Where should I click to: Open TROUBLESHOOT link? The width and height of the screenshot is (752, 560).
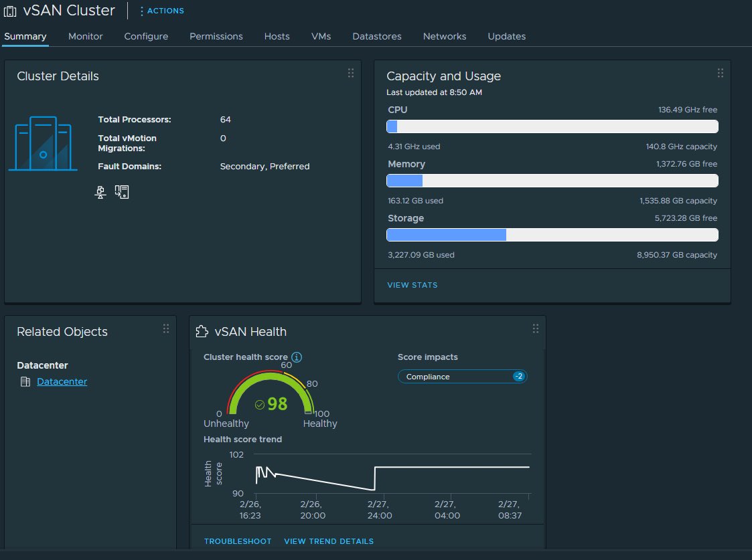pyautogui.click(x=238, y=541)
